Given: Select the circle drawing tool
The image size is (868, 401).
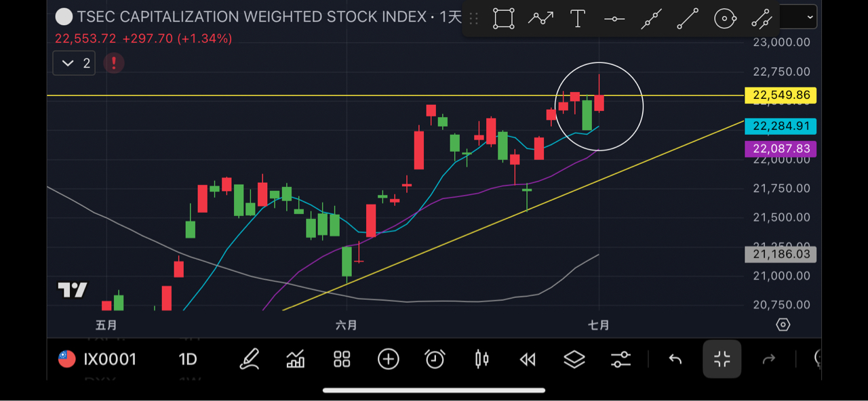Looking at the screenshot, I should 725,19.
